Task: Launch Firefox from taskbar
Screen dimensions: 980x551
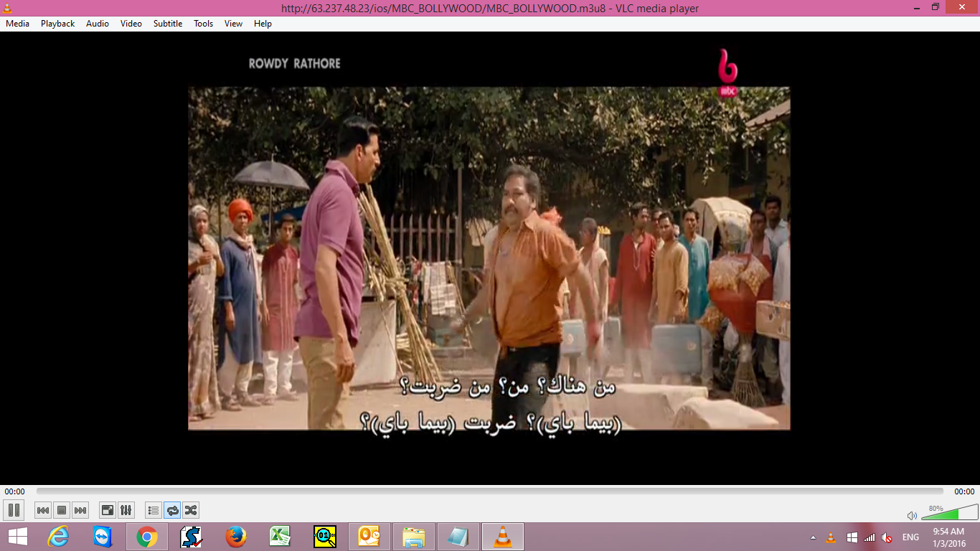Action: coord(236,537)
